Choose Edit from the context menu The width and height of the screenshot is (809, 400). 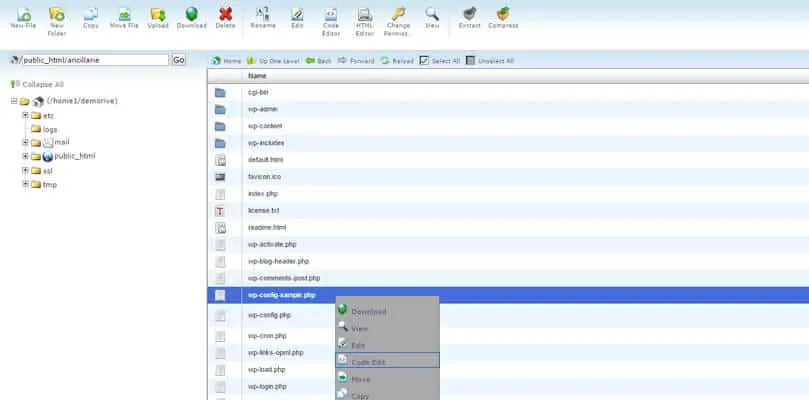click(x=387, y=345)
